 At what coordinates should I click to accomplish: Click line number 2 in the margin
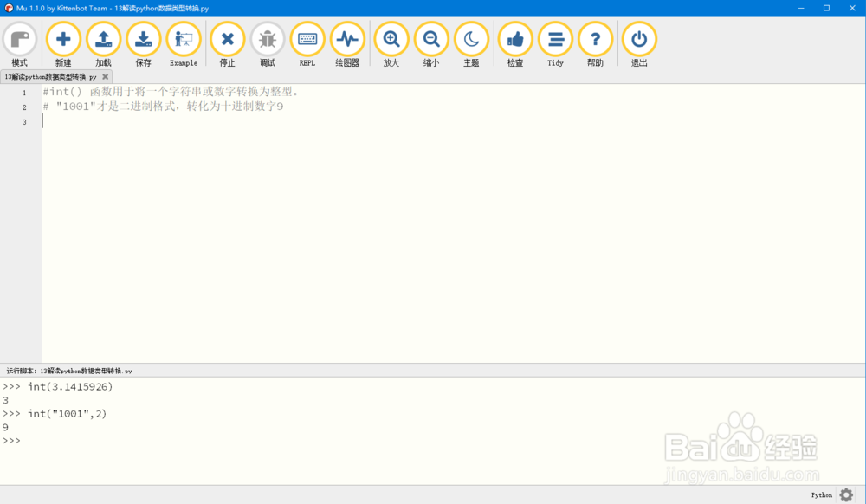(24, 107)
